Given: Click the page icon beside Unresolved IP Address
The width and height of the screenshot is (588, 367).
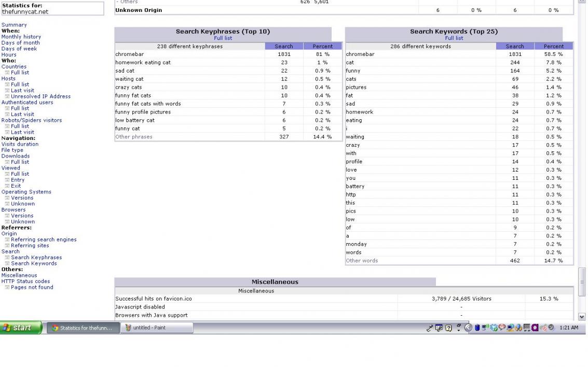Looking at the screenshot, I should tap(7, 96).
